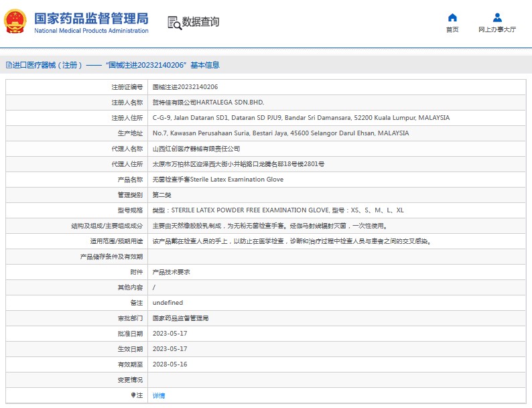
Task: Click National Medical Products Administration subtitle
Action: 91,31
